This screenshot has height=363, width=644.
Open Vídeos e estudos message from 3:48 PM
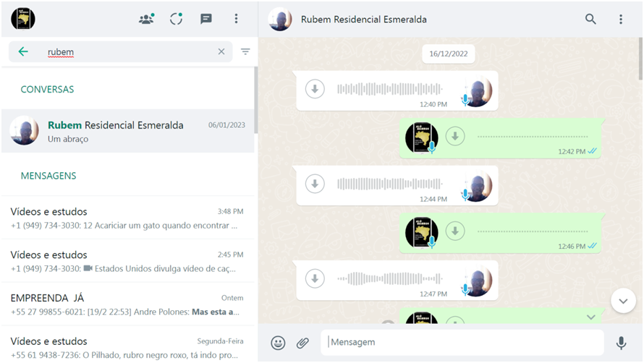[128, 218]
